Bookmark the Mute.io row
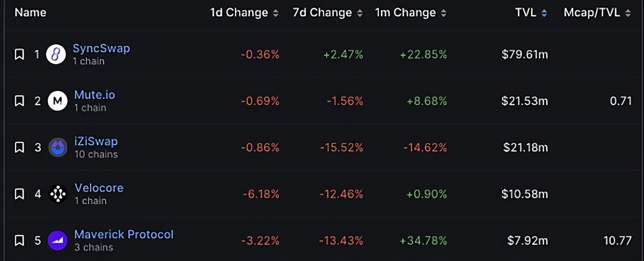Screen dimensions: 644x261 pyautogui.click(x=19, y=100)
